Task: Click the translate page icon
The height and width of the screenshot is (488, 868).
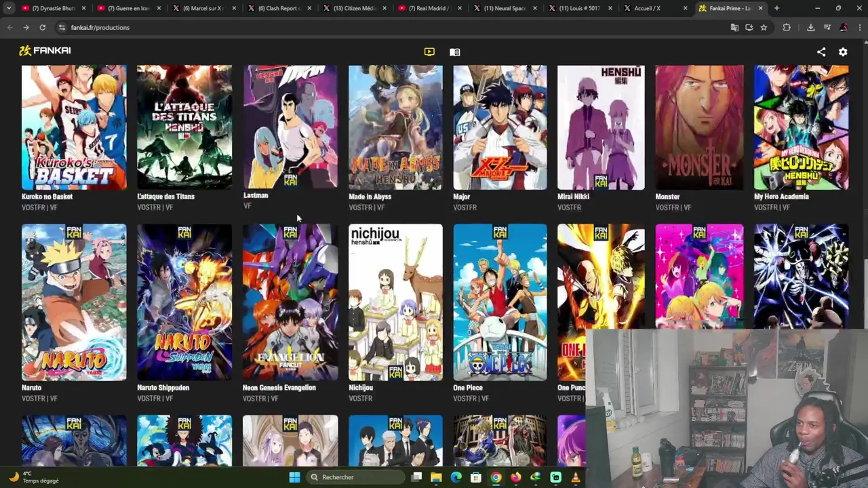Action: tap(734, 27)
